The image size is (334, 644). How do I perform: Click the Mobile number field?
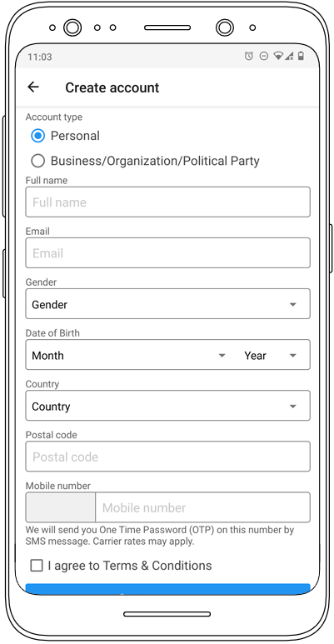click(x=202, y=507)
